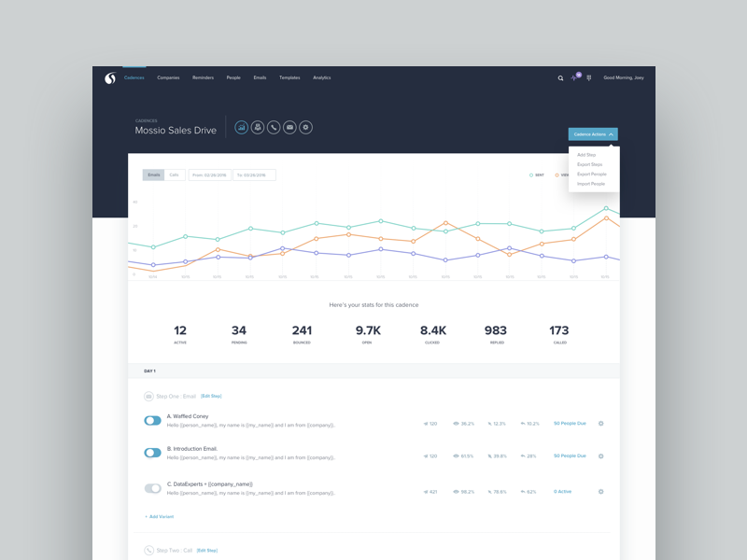747x560 pixels.
Task: Open cadence settings via the gear icon
Action: click(304, 128)
